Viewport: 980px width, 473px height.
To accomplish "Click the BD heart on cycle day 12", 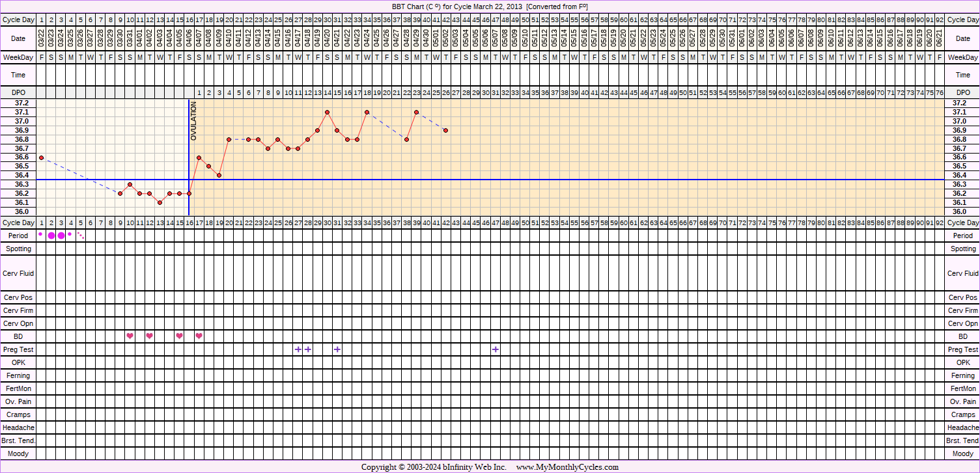I will tap(150, 336).
